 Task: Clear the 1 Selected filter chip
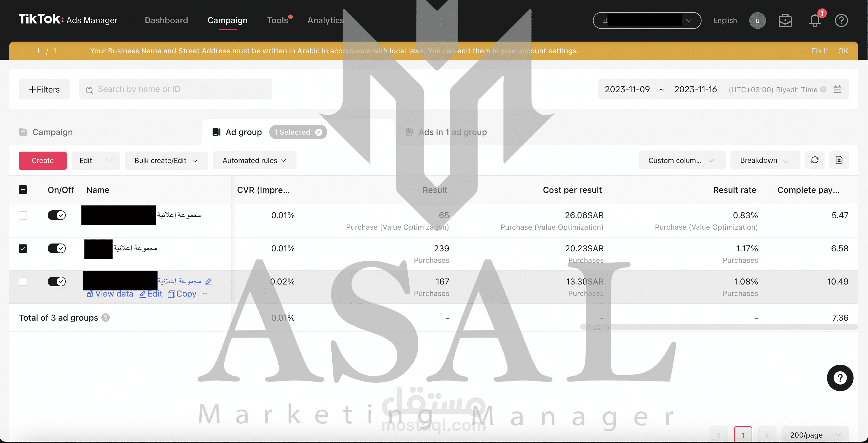click(x=318, y=132)
